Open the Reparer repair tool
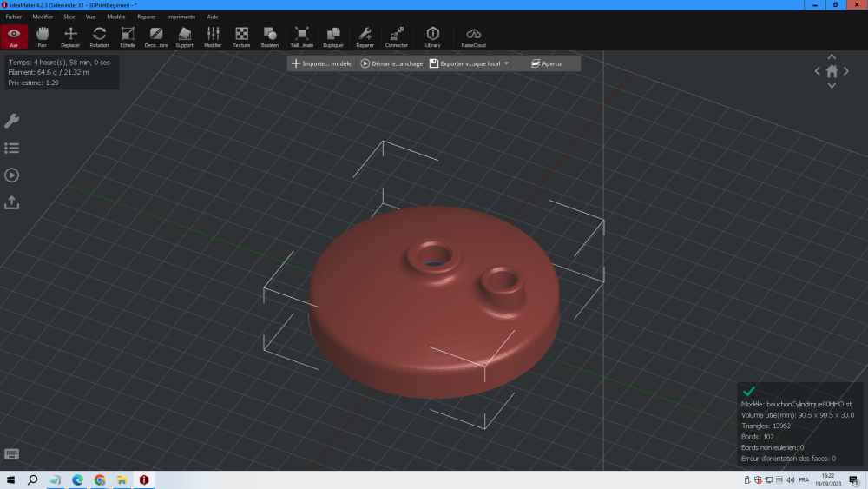Image resolution: width=868 pixels, height=489 pixels. (365, 36)
